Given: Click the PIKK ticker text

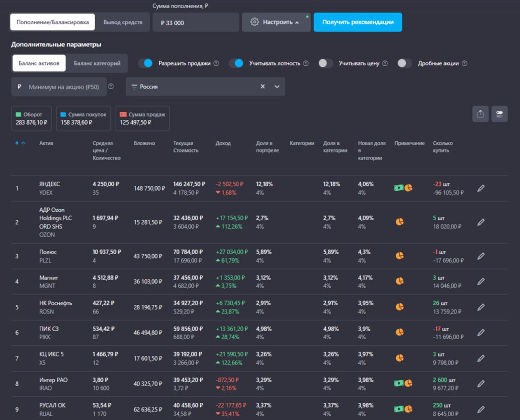Looking at the screenshot, I should 45,337.
